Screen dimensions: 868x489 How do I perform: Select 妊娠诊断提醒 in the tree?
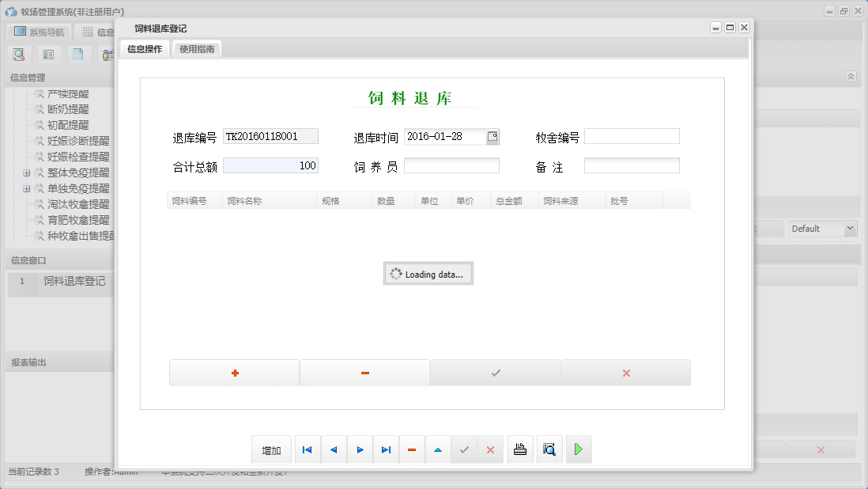pyautogui.click(x=77, y=141)
